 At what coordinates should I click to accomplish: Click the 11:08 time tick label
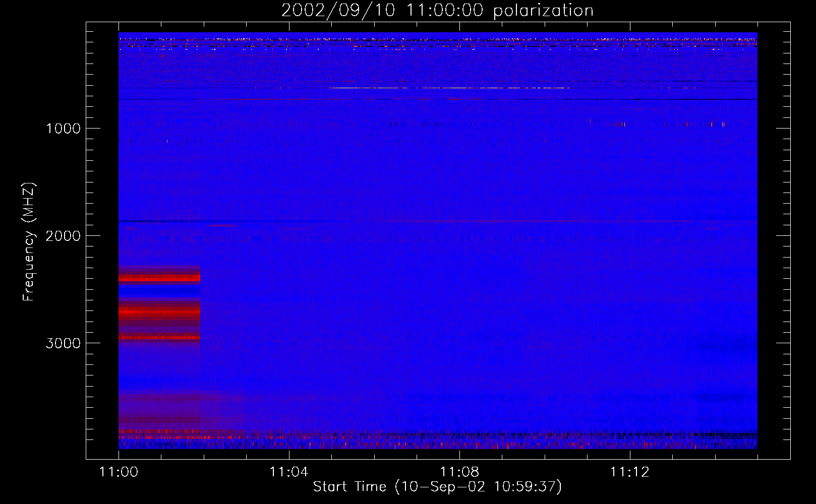pos(459,472)
